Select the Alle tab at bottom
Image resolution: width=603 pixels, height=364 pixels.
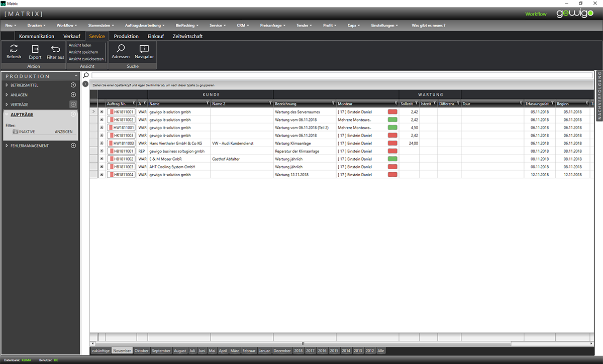381,351
